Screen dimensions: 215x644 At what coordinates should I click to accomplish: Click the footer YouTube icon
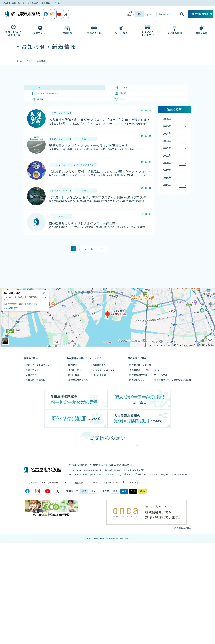[x=48, y=491]
